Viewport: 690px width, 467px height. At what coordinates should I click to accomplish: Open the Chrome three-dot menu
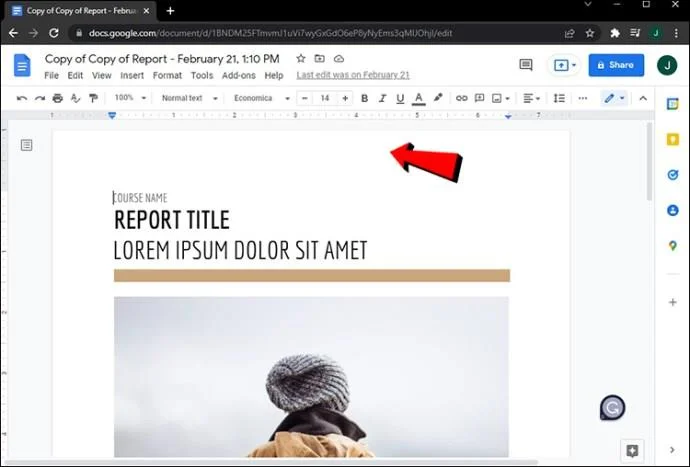676,33
